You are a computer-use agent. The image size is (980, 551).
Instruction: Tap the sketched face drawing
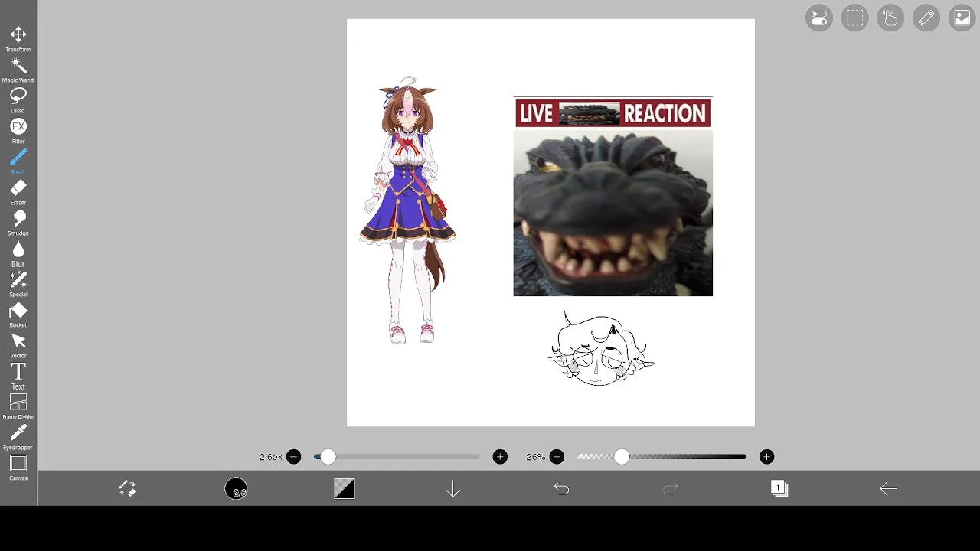(602, 349)
